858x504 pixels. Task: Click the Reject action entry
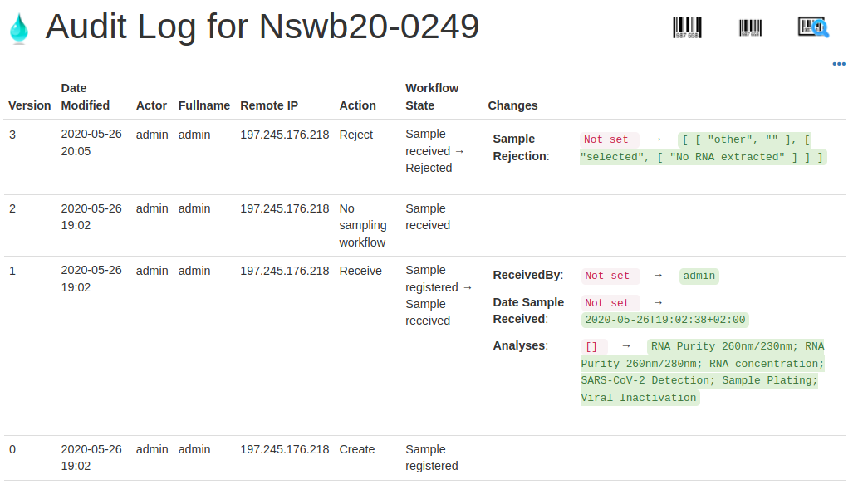pyautogui.click(x=355, y=134)
